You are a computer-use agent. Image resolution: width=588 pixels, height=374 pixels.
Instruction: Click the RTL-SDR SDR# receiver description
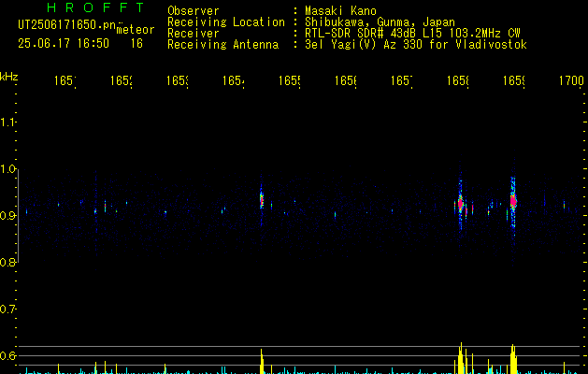coord(412,34)
